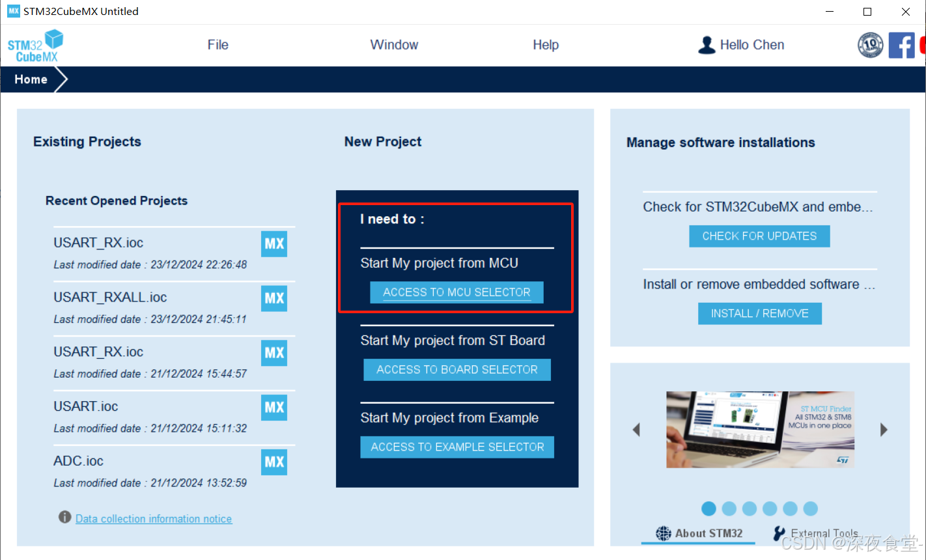Open the File menu
The height and width of the screenshot is (560, 926).
(218, 45)
